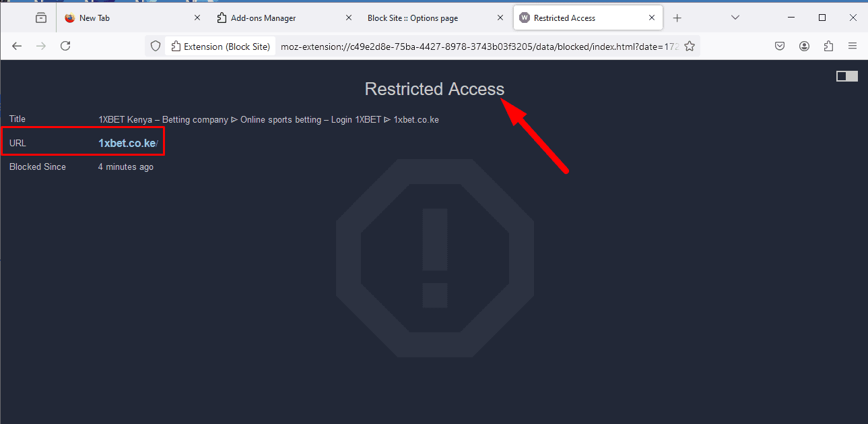
Task: Switch to the Add-ons Manager tab
Action: pos(285,18)
